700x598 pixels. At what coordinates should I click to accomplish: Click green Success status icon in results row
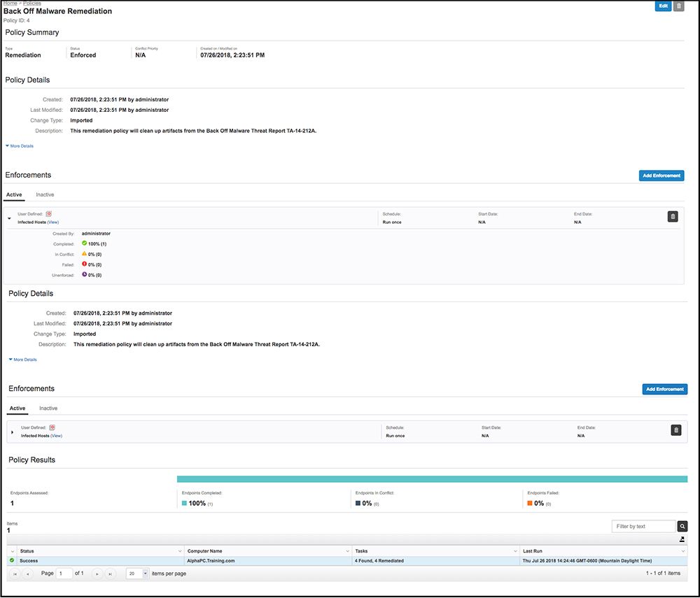click(12, 560)
